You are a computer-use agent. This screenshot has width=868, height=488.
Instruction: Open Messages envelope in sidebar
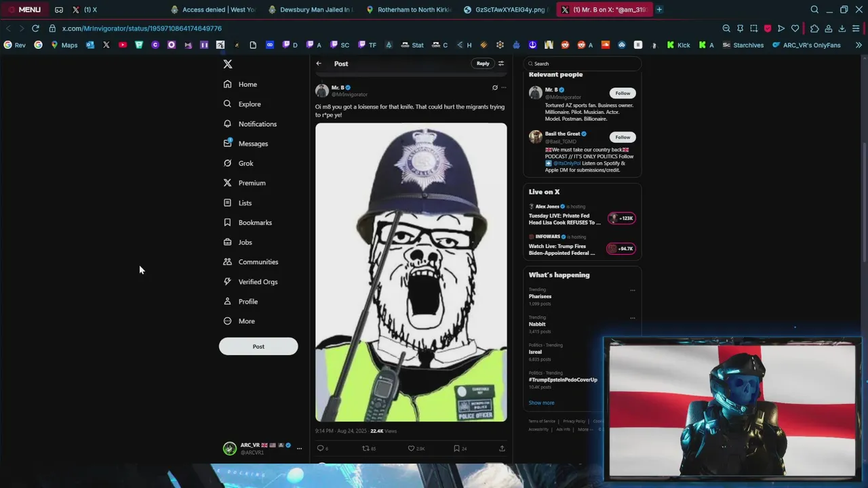pyautogui.click(x=227, y=144)
